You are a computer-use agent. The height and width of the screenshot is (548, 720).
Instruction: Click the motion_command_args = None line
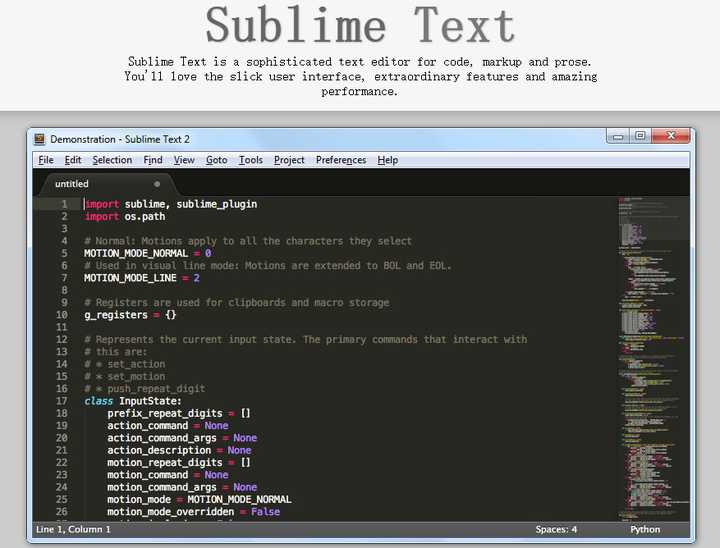[x=182, y=487]
